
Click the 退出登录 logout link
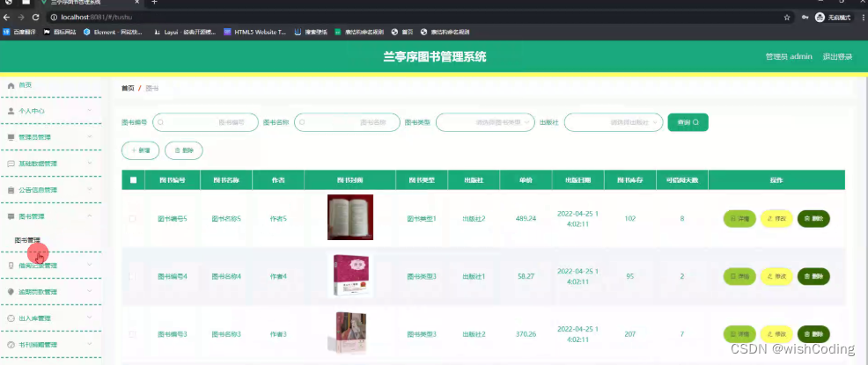837,56
